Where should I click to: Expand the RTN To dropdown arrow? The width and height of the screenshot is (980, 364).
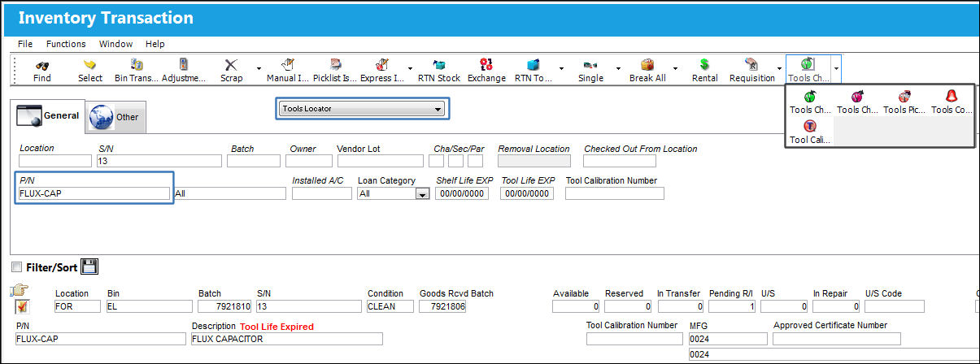[x=562, y=69]
